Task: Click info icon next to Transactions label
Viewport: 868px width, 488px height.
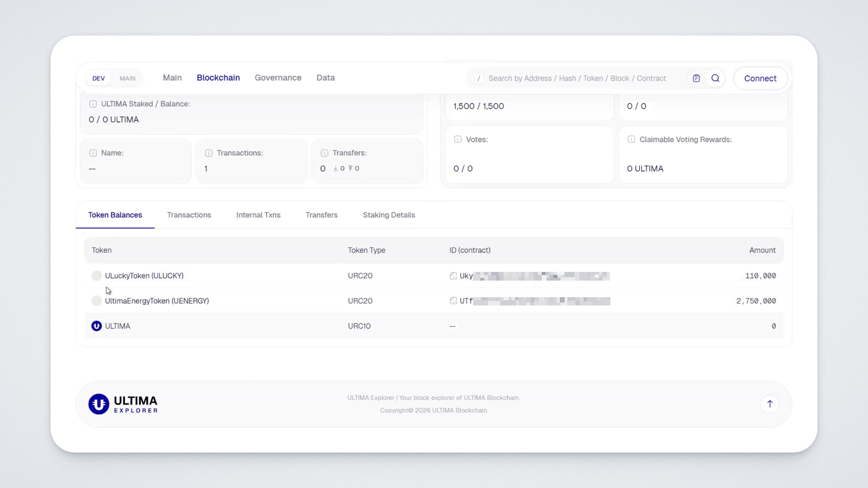Action: point(209,153)
